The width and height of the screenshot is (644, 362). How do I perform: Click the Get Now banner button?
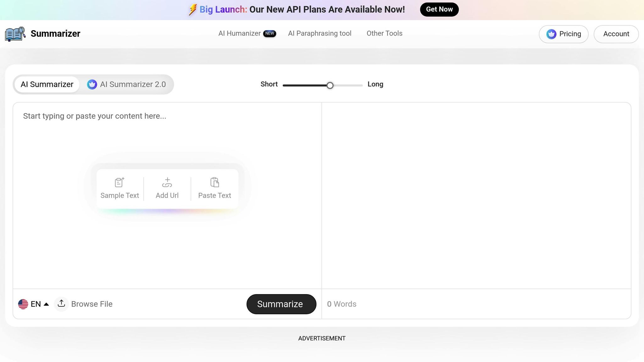(439, 9)
